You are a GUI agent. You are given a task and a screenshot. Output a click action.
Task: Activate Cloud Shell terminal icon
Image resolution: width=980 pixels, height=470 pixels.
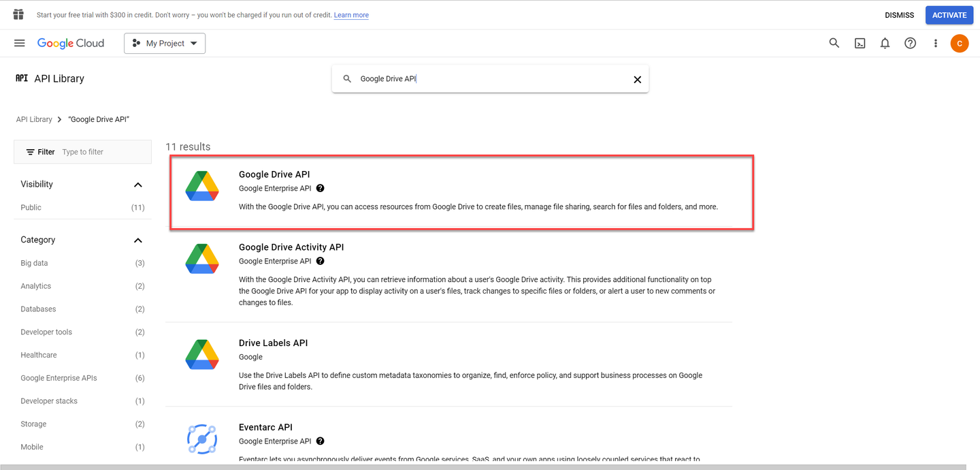(860, 43)
